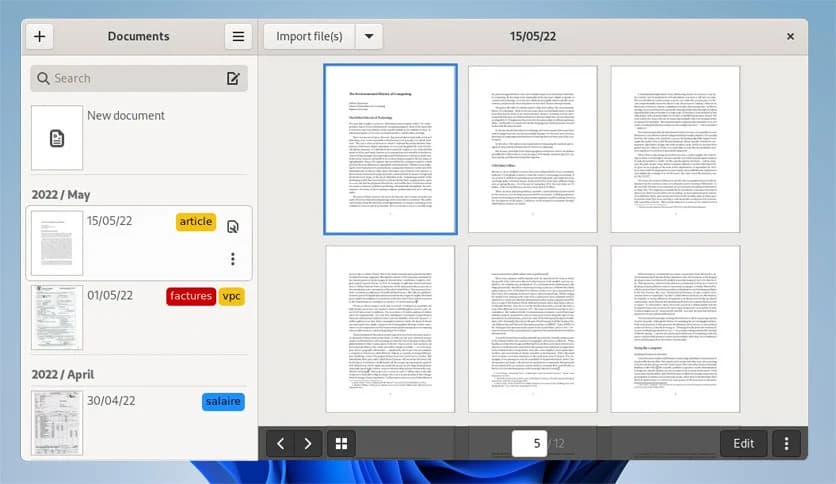Select the first page thumbnail

390,149
